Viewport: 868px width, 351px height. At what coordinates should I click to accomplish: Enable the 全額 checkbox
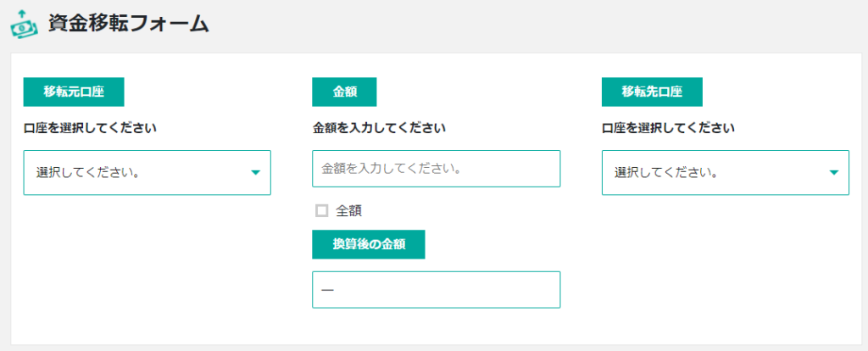coord(321,210)
